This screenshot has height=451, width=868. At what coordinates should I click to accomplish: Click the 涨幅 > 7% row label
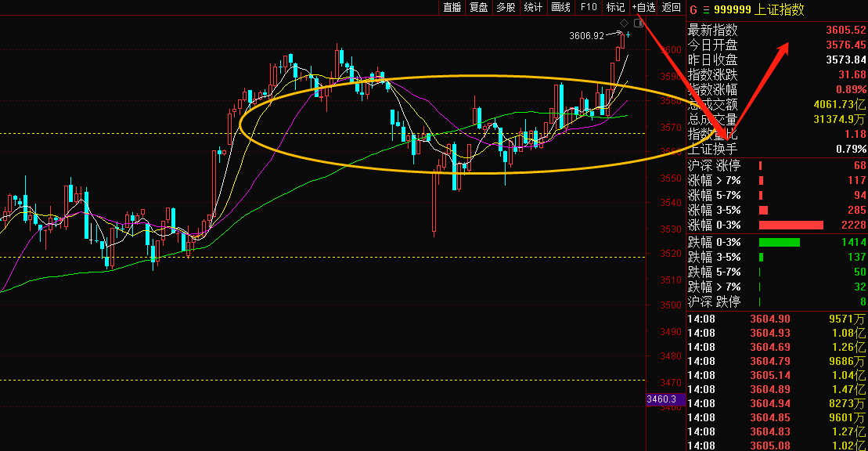(714, 181)
